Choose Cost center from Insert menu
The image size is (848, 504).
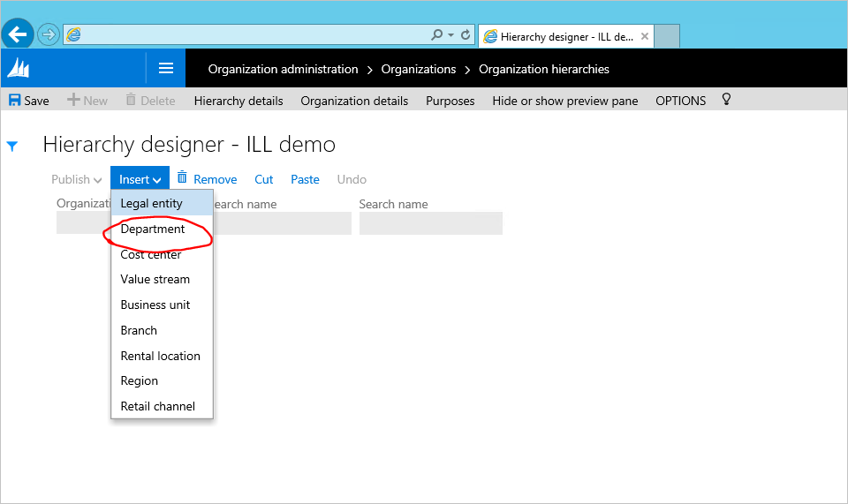[x=162, y=254]
